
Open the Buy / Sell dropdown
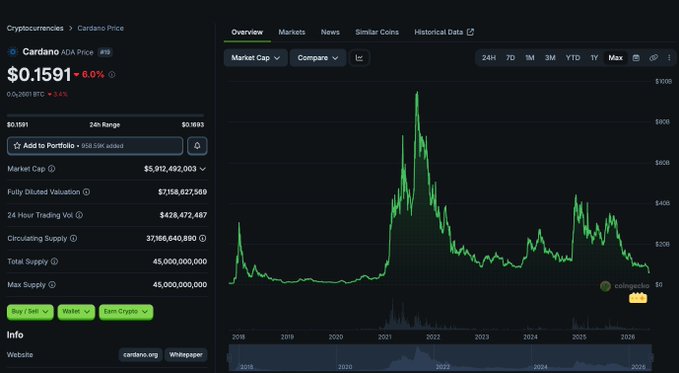click(30, 312)
